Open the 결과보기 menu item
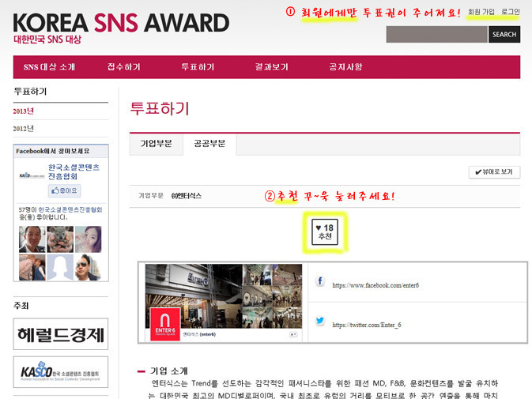This screenshot has height=399, width=532. click(x=272, y=67)
